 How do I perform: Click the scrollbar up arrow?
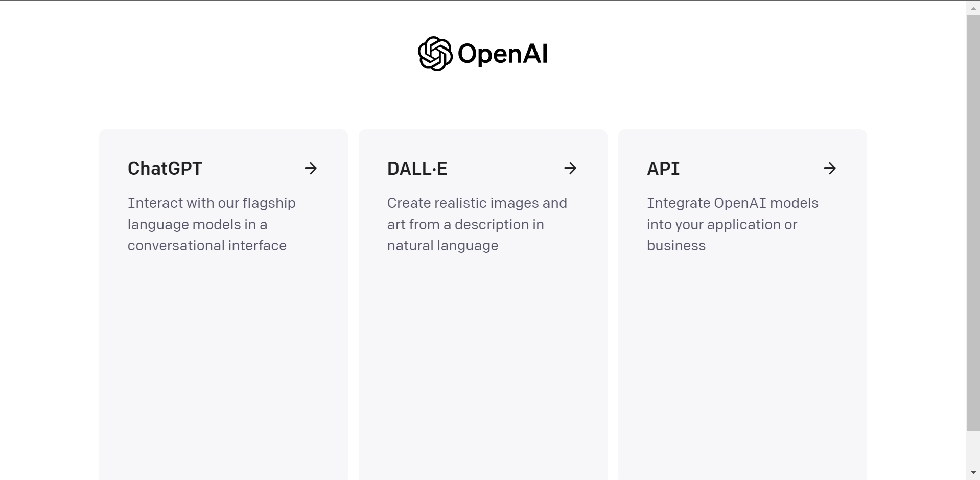pyautogui.click(x=973, y=8)
